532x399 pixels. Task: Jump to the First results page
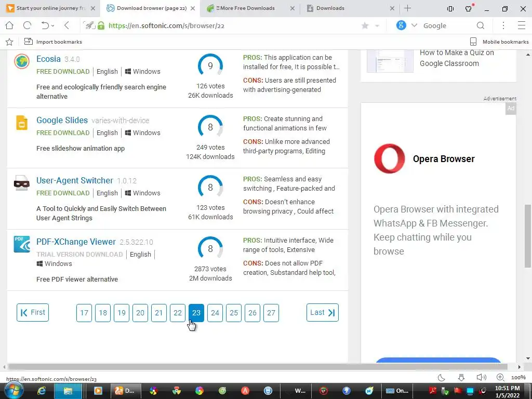(33, 312)
